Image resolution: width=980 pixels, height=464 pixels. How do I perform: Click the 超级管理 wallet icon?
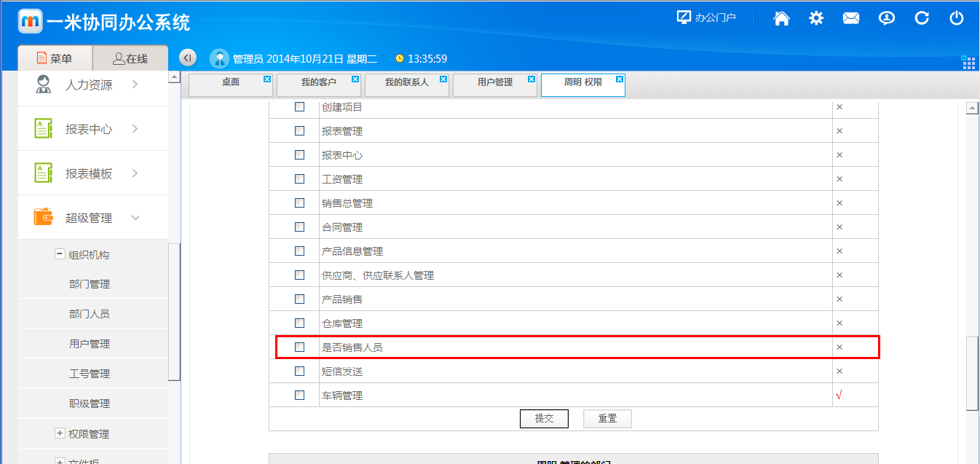tap(44, 217)
